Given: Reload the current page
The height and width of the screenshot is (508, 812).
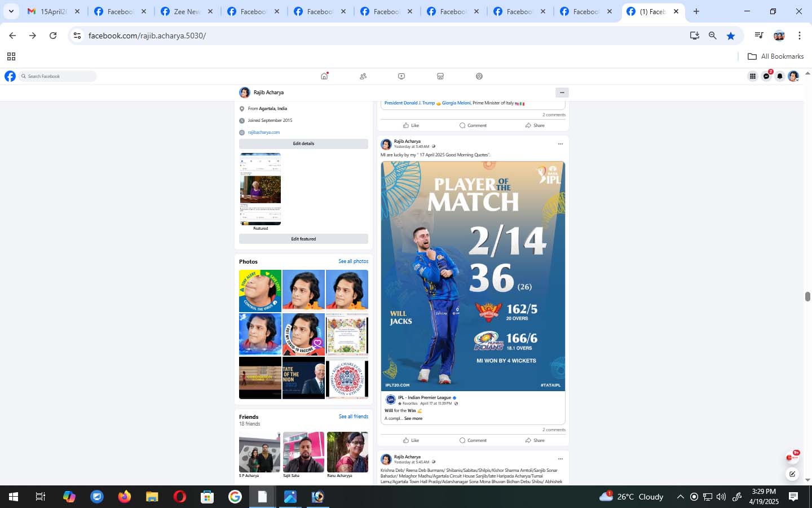Looking at the screenshot, I should (53, 36).
